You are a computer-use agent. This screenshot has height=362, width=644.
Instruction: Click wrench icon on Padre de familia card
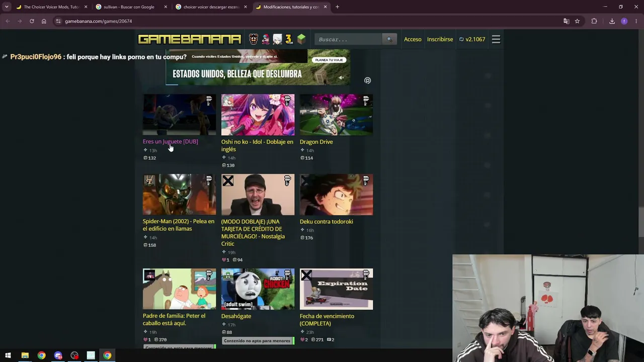(209, 275)
